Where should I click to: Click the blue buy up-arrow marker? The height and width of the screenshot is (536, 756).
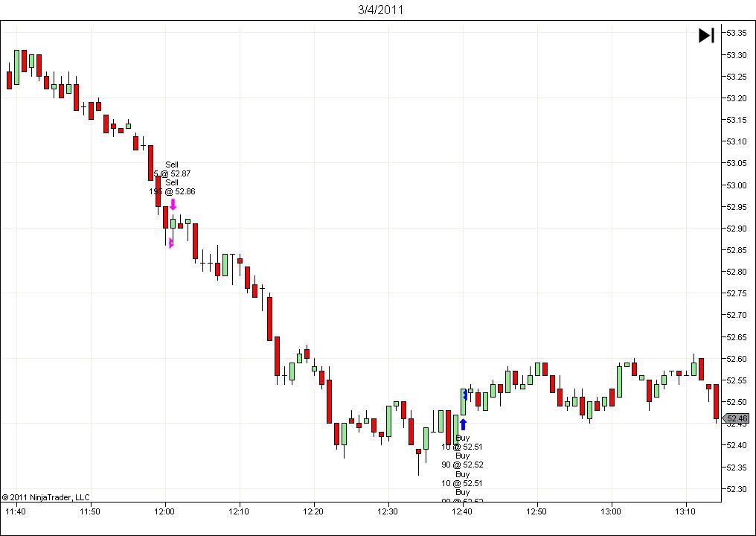coord(464,424)
